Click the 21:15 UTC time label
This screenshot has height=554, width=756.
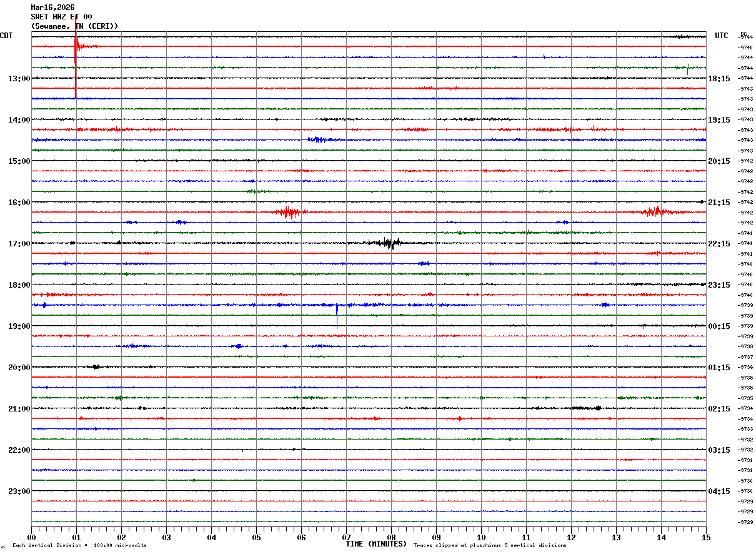[x=719, y=203]
